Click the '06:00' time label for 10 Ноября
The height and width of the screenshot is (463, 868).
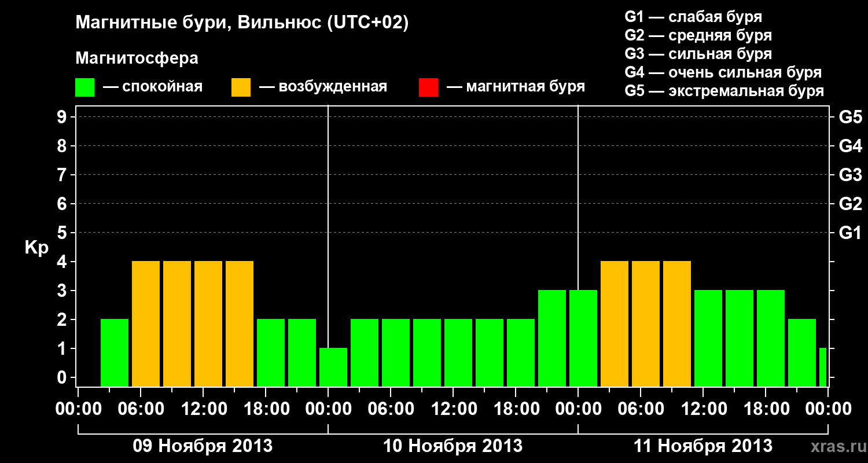(x=390, y=409)
